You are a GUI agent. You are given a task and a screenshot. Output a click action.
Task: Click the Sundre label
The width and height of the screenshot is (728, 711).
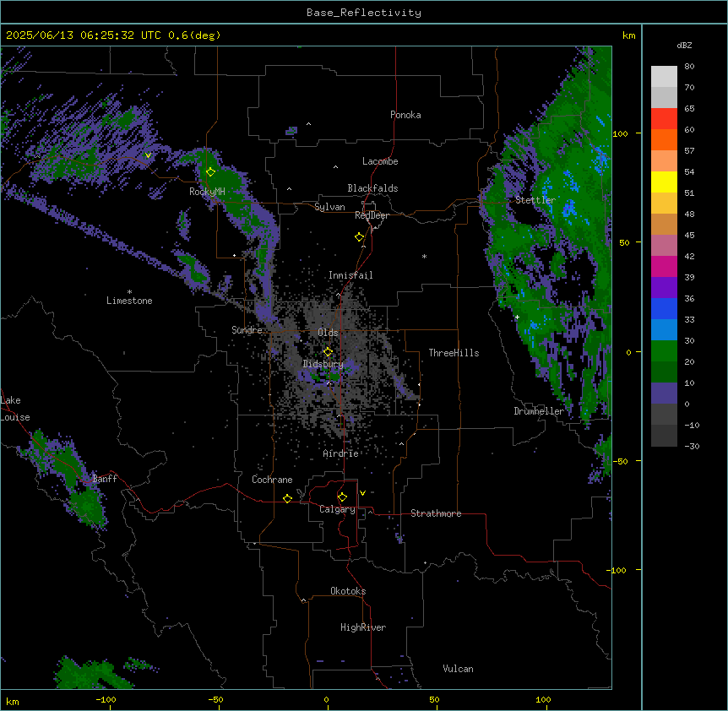pos(247,330)
